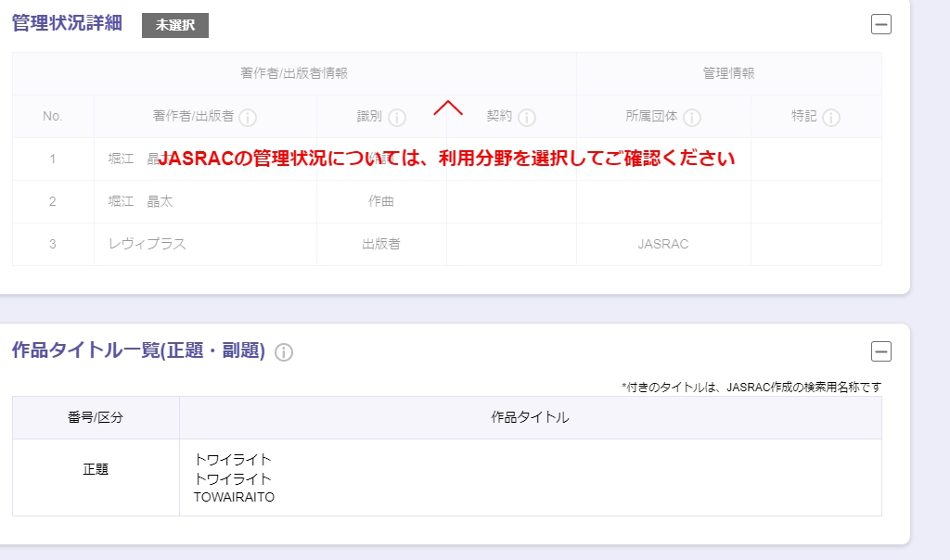Click the 著作者/出版者情報 header group
The width and height of the screenshot is (950, 560).
[x=294, y=73]
